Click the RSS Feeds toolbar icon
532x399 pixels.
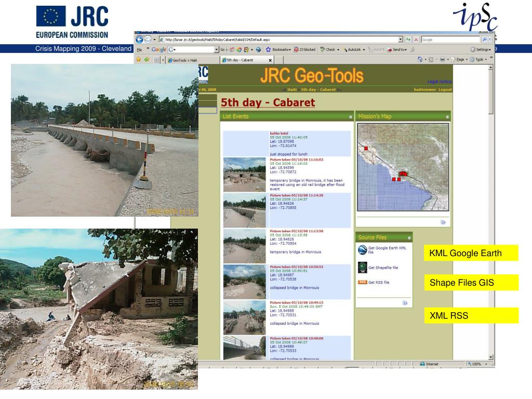click(431, 59)
